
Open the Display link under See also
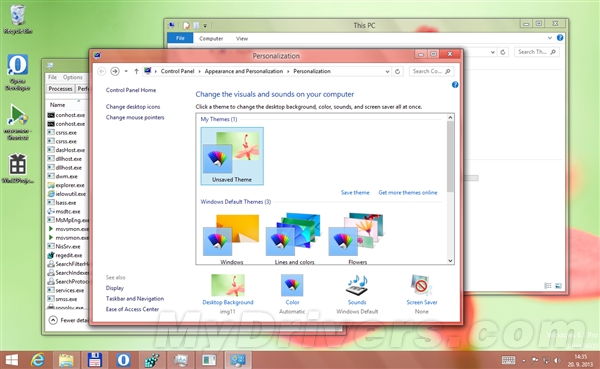(115, 288)
